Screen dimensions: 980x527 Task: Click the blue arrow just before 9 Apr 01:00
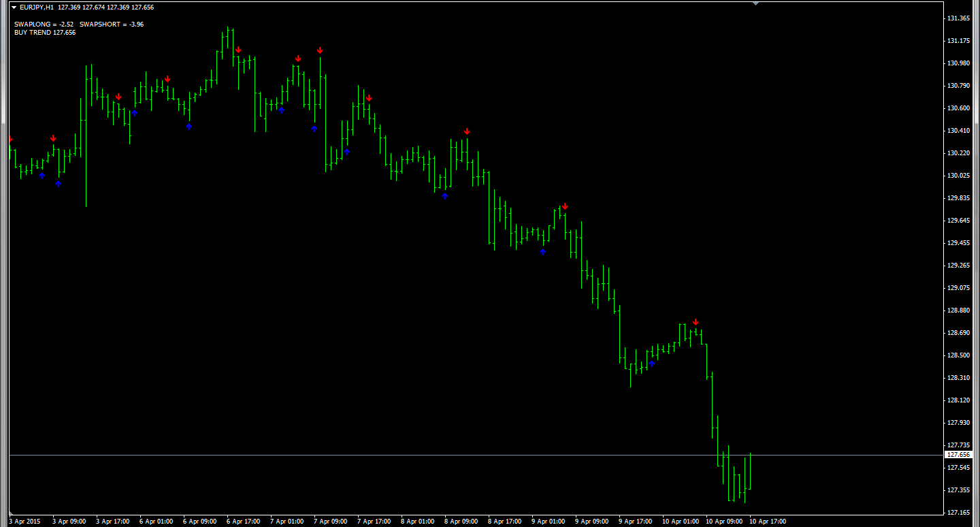pyautogui.click(x=542, y=252)
